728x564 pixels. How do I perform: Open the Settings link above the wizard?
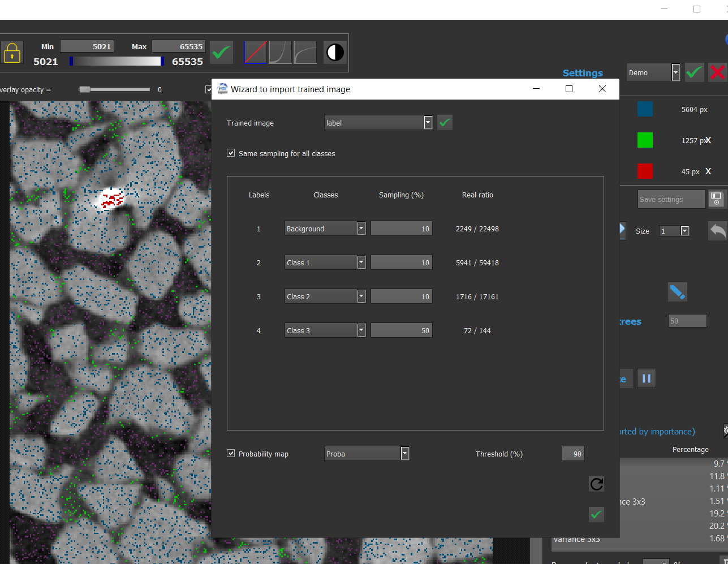click(582, 73)
